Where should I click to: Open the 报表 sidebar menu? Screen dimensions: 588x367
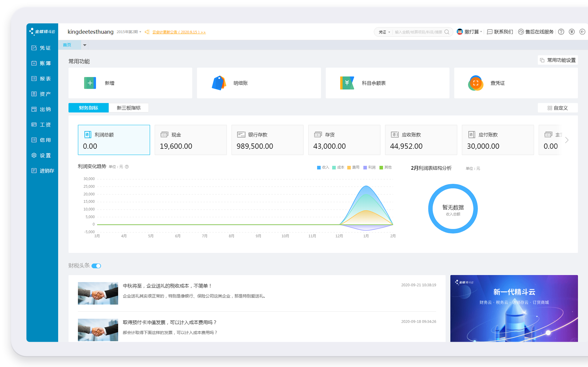41,79
